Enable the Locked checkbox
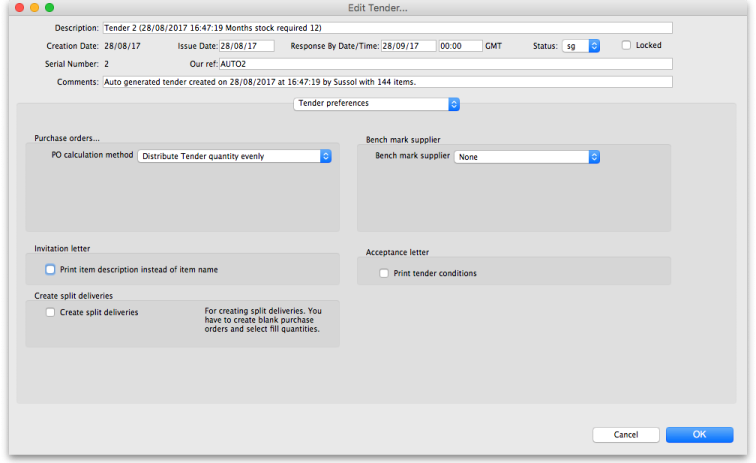The height and width of the screenshot is (463, 756). (x=626, y=45)
